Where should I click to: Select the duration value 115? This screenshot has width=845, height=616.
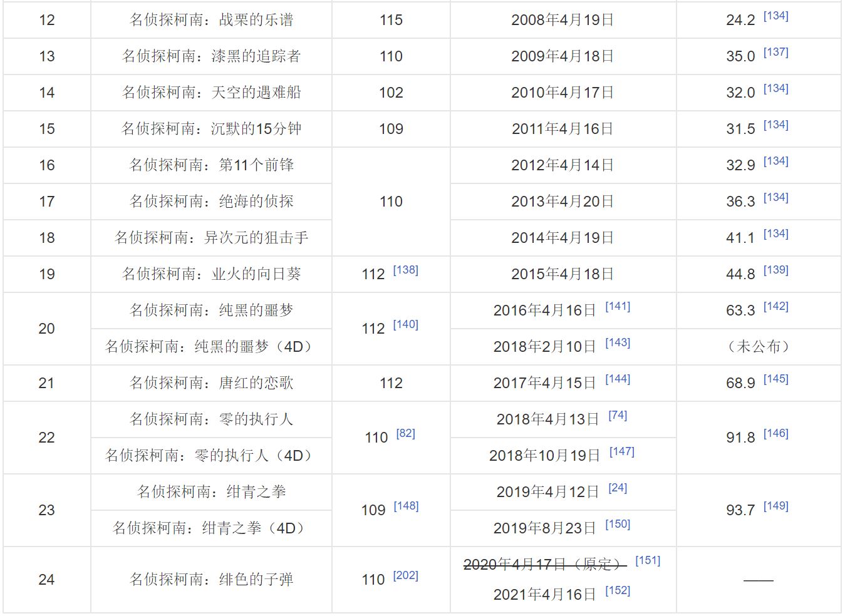391,20
